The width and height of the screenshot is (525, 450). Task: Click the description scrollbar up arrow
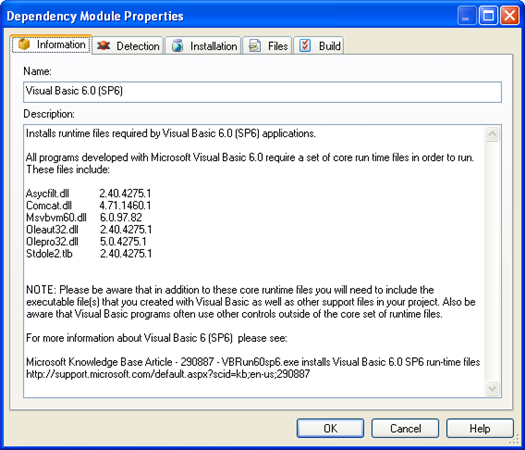492,134
